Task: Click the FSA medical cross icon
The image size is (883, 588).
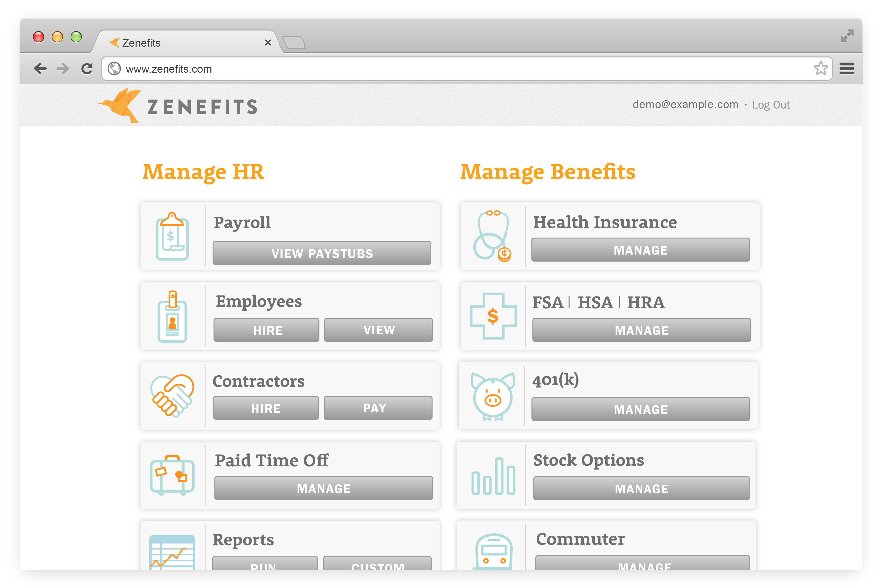Action: tap(494, 317)
